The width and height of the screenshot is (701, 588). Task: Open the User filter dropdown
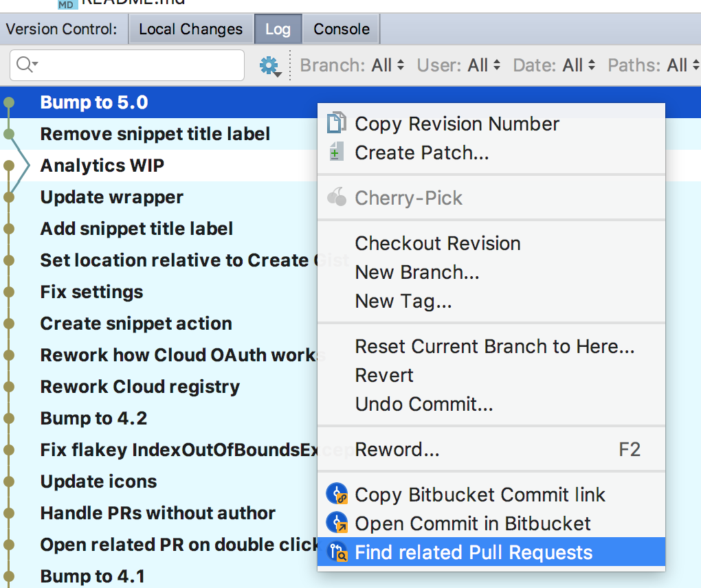click(457, 65)
